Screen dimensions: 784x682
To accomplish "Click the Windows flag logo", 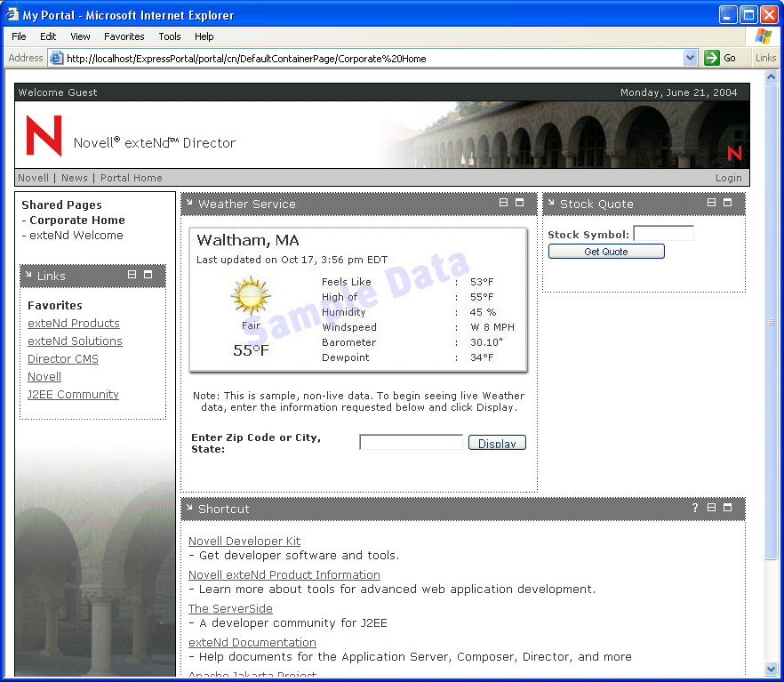I will [764, 36].
